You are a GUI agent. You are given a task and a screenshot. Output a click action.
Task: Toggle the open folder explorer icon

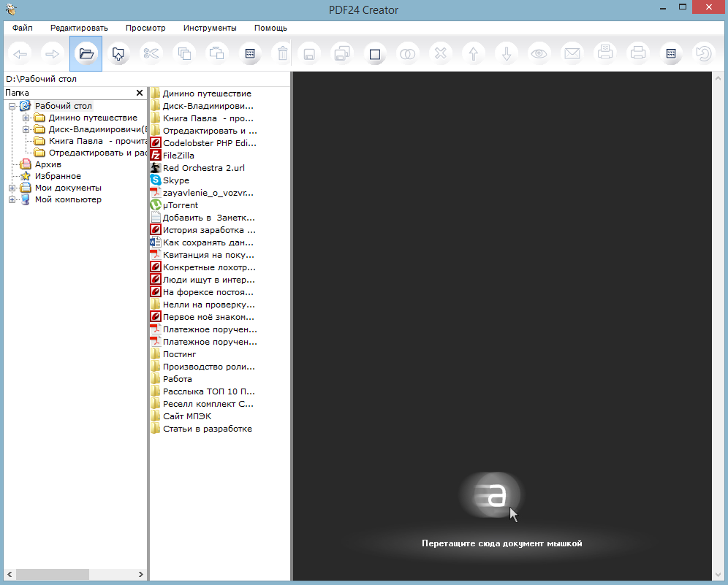click(x=86, y=54)
